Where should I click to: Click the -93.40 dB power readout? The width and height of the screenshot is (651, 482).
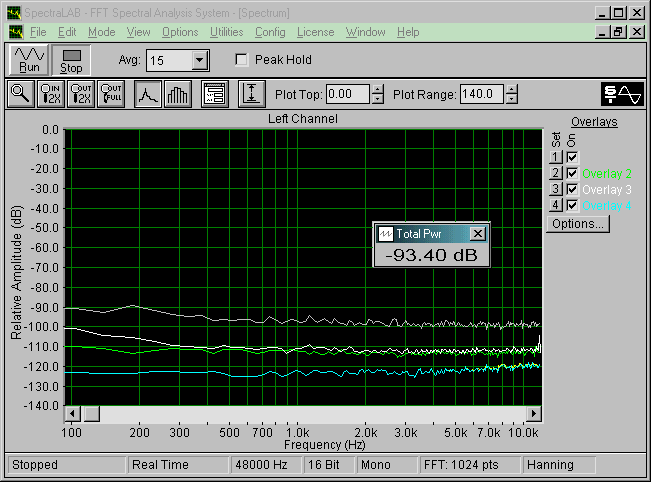click(x=431, y=255)
